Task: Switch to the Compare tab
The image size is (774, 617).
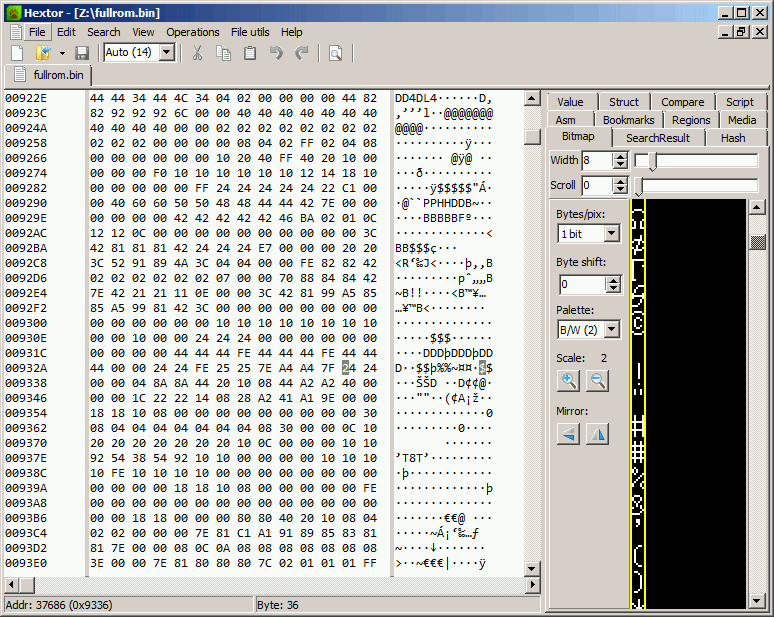Action: (683, 102)
